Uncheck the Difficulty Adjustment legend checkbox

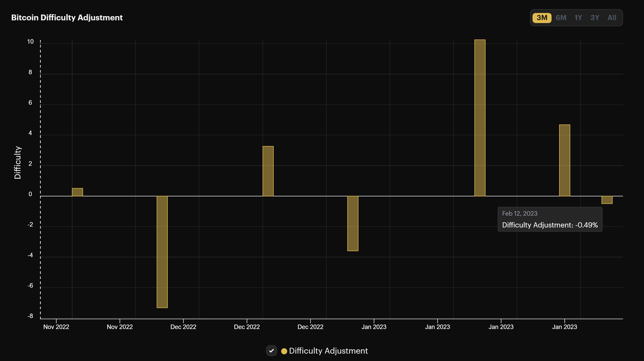272,351
